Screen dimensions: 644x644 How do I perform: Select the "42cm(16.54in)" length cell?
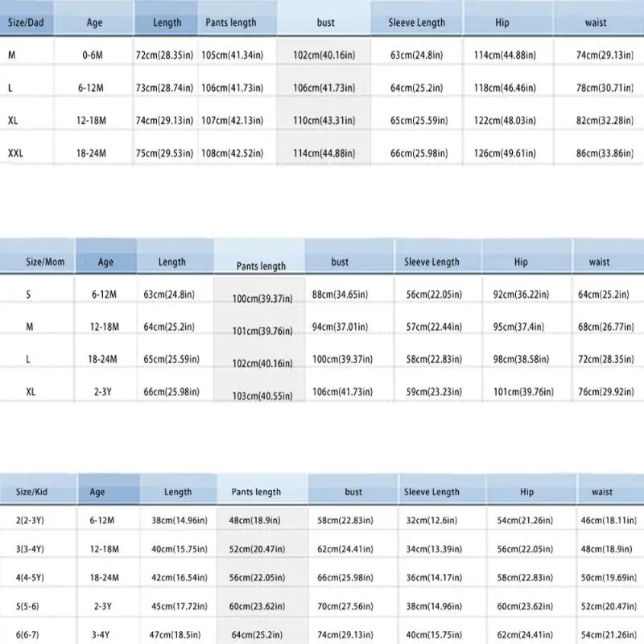(x=180, y=578)
